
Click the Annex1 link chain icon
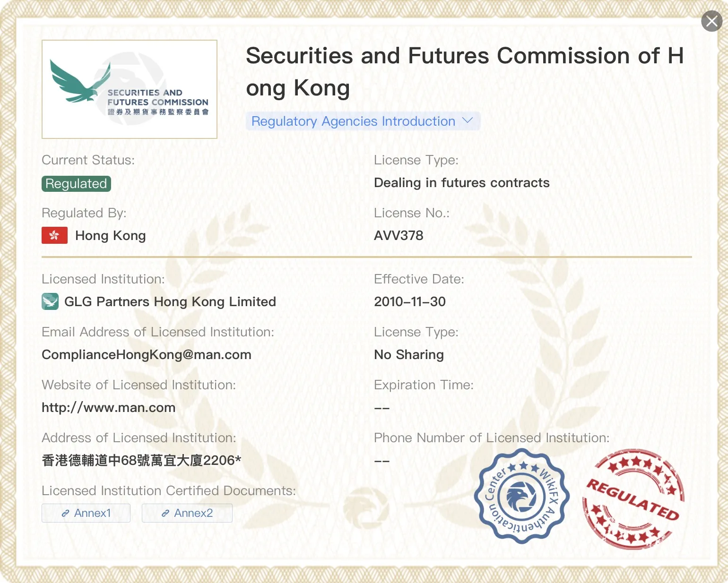coord(66,514)
